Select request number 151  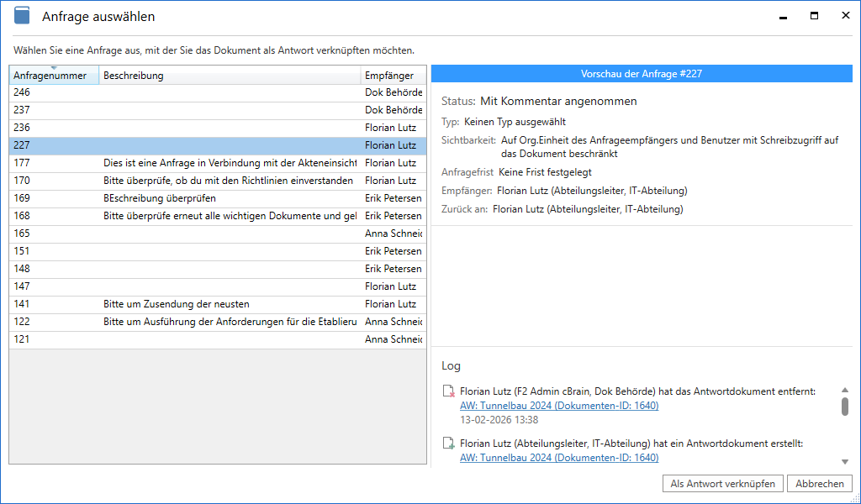(218, 250)
